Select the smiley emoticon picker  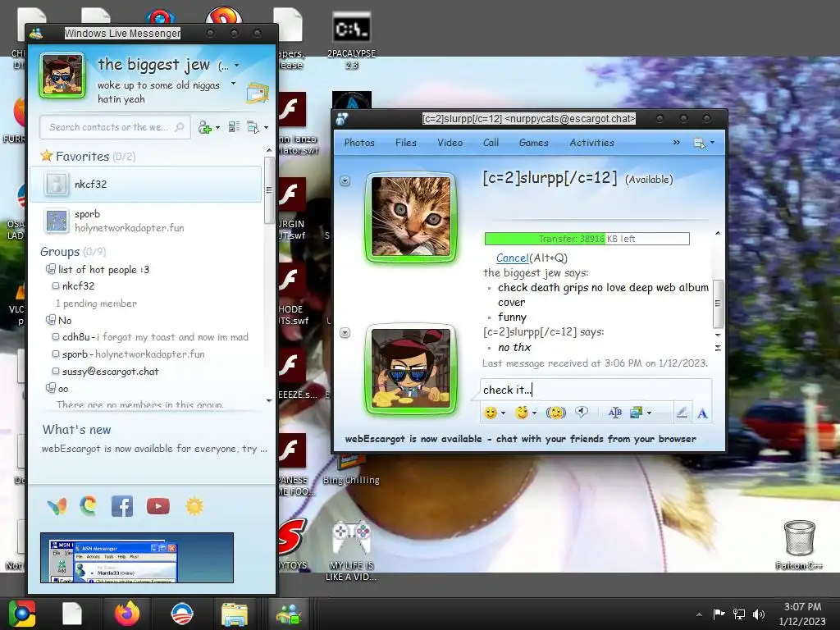coord(491,413)
